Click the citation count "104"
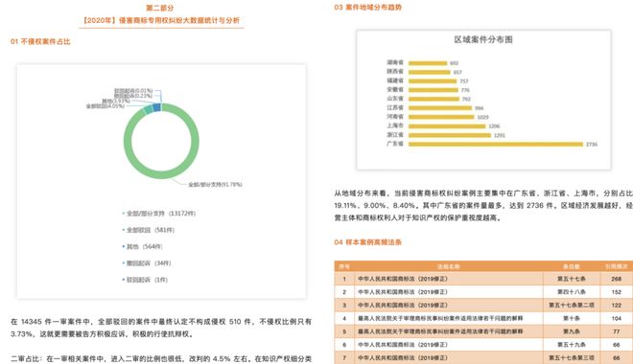Viewport: 633px width, 364px height. pyautogui.click(x=616, y=318)
